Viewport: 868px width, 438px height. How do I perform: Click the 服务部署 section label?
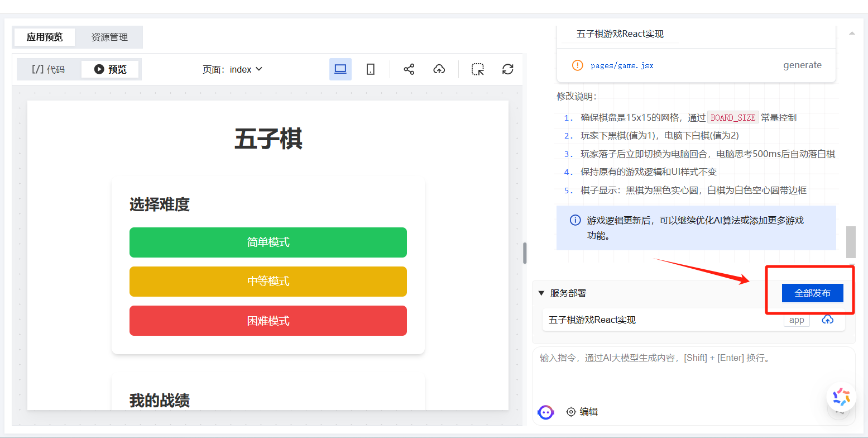click(x=568, y=293)
